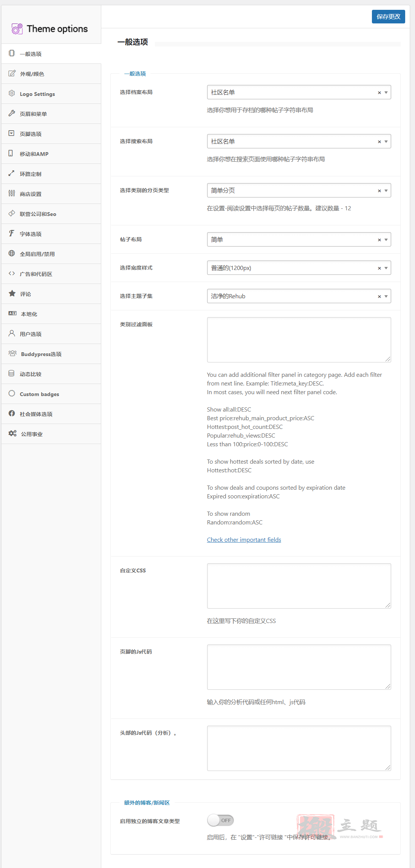Open the 外观/颜色 menu section
The width and height of the screenshot is (415, 868).
[x=51, y=74]
